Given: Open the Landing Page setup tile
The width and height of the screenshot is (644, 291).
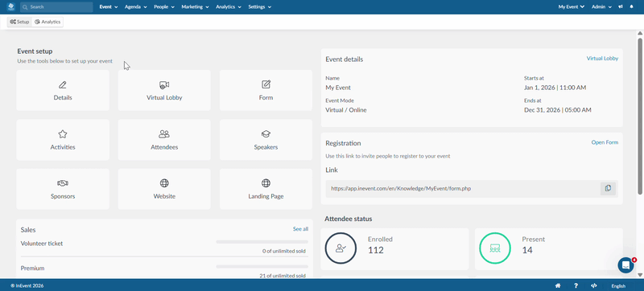Looking at the screenshot, I should click(266, 189).
